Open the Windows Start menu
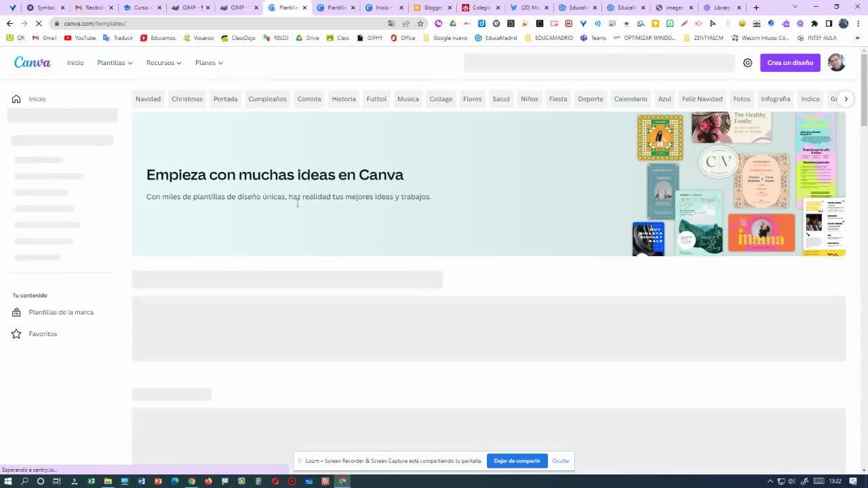Screen dimensions: 868x488 (x=8, y=481)
